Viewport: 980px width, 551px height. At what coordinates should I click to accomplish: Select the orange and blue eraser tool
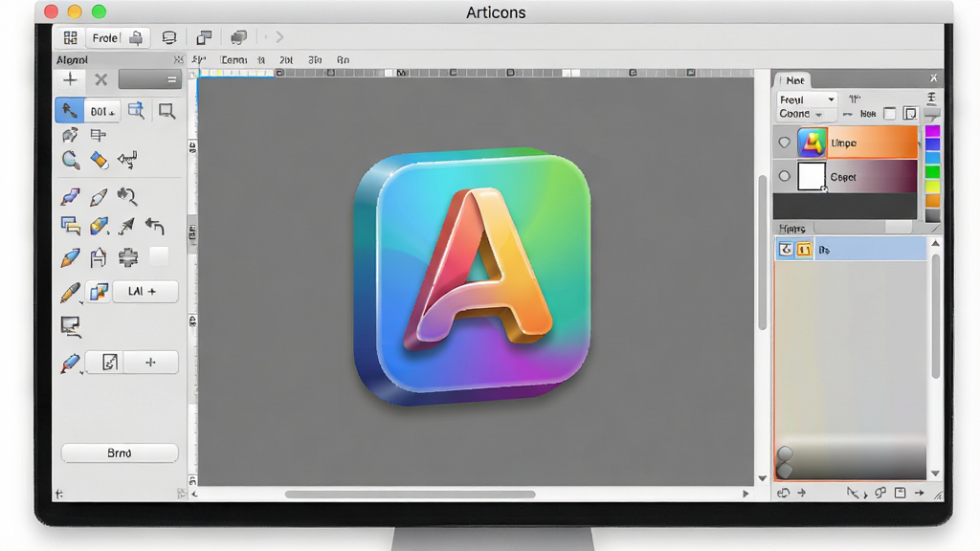point(99,160)
